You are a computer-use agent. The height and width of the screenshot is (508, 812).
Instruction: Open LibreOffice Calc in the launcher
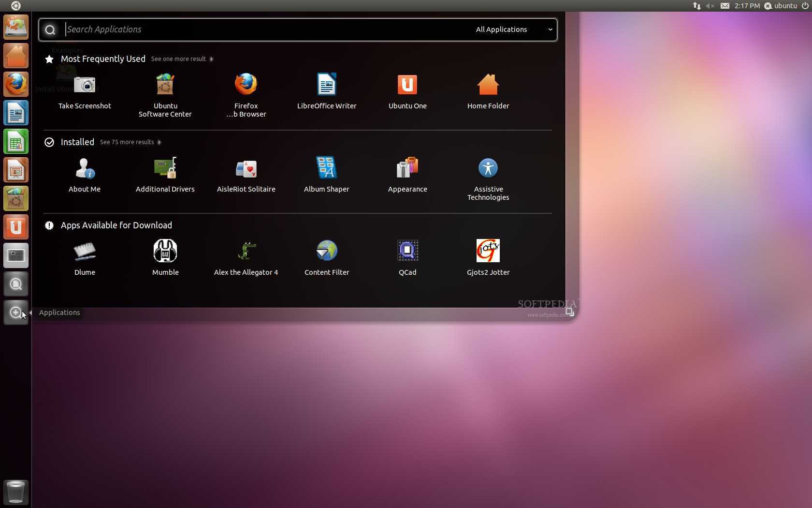[16, 141]
